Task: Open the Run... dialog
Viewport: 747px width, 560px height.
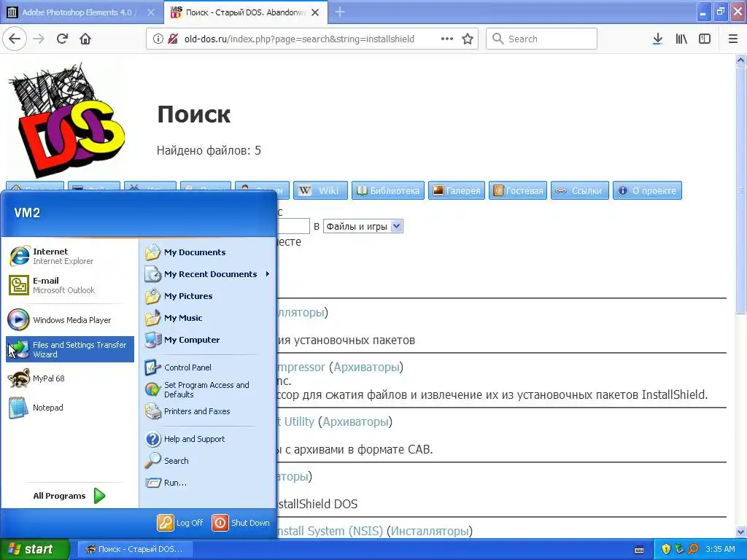Action: point(207,483)
